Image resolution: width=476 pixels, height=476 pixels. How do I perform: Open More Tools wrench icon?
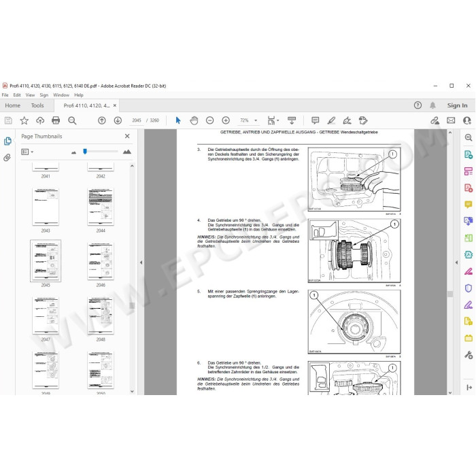pos(469,354)
